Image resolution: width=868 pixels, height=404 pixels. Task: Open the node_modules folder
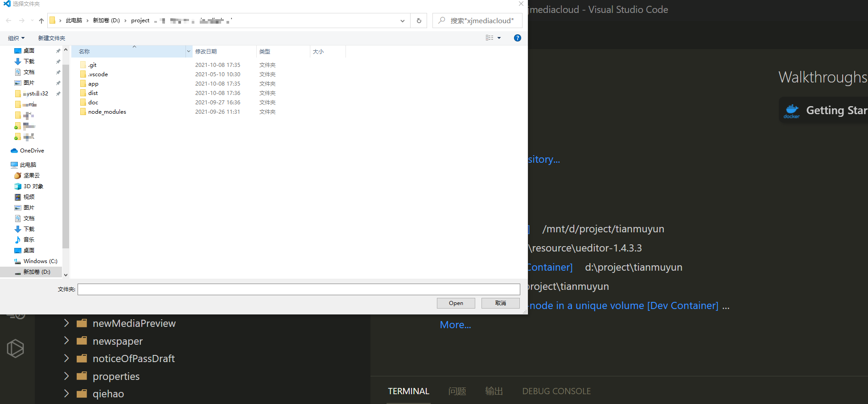[107, 111]
